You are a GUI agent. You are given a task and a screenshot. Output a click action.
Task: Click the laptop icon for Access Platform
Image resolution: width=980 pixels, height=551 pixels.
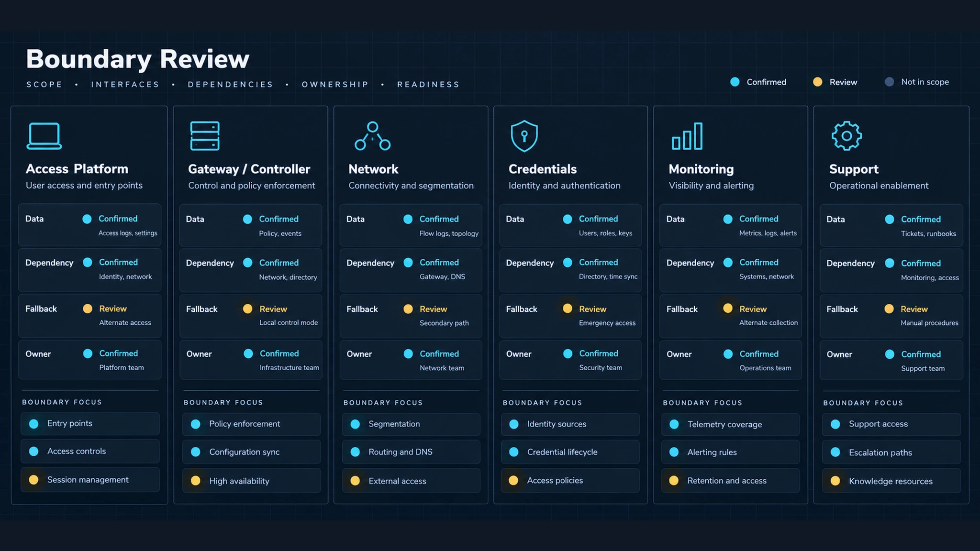(44, 136)
